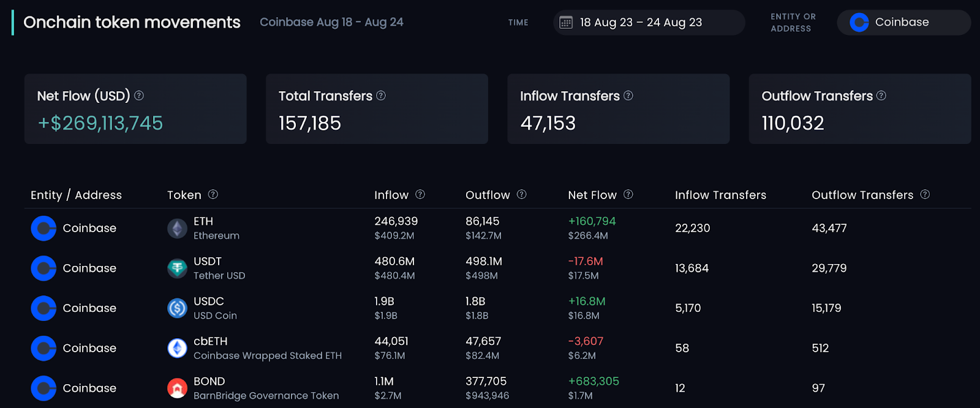Click the ETH net flow +160,794

[x=592, y=221]
